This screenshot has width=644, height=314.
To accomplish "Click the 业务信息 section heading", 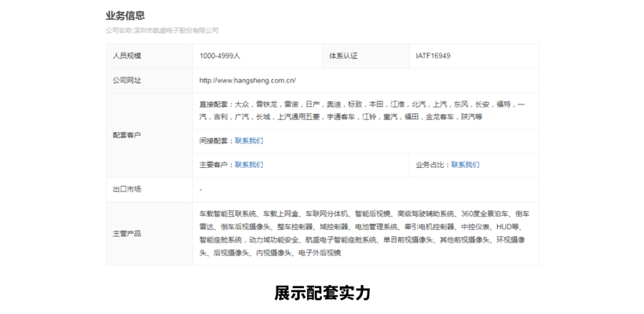I will [125, 16].
